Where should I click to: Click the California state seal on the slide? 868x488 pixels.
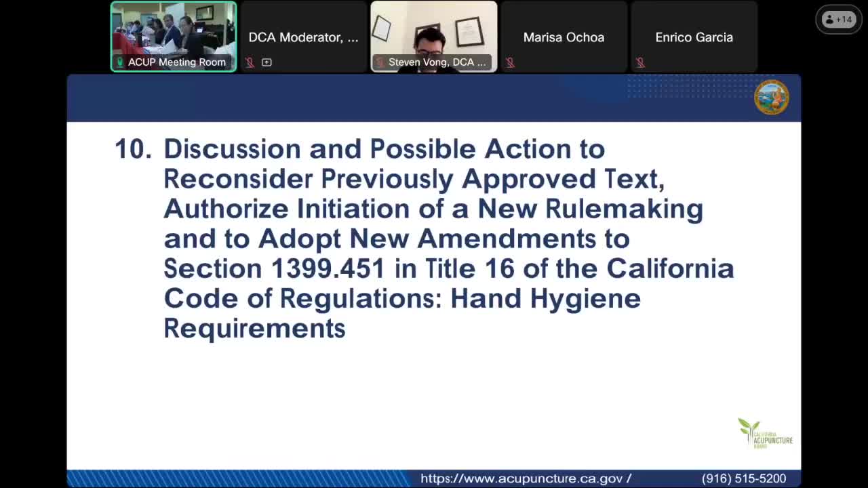pos(772,97)
